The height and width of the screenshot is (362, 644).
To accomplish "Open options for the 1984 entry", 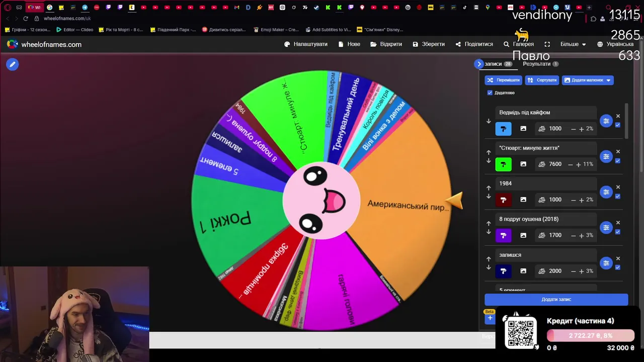I will click(606, 192).
